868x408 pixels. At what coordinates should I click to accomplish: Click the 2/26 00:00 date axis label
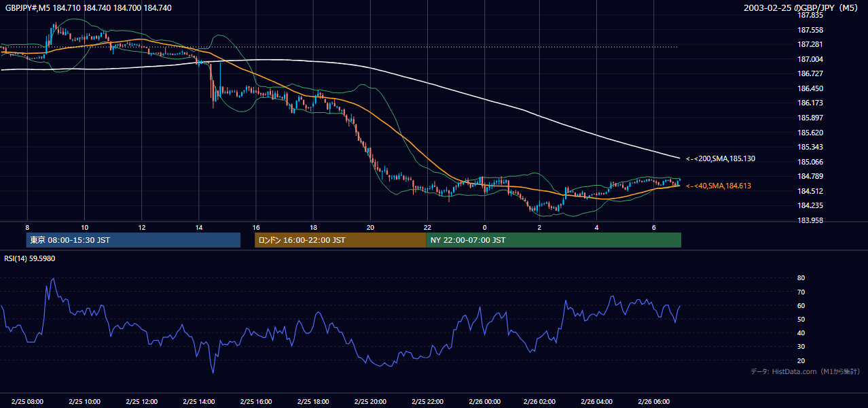click(x=484, y=401)
